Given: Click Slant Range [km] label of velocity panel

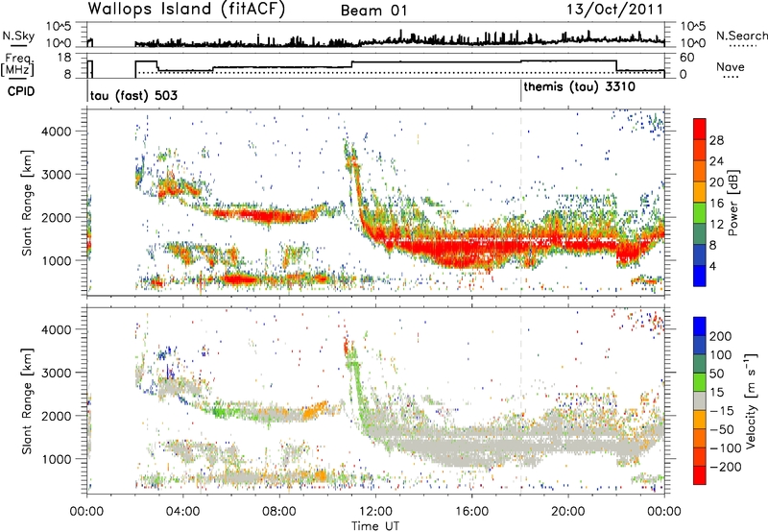Looking at the screenshot, I should tap(27, 401).
